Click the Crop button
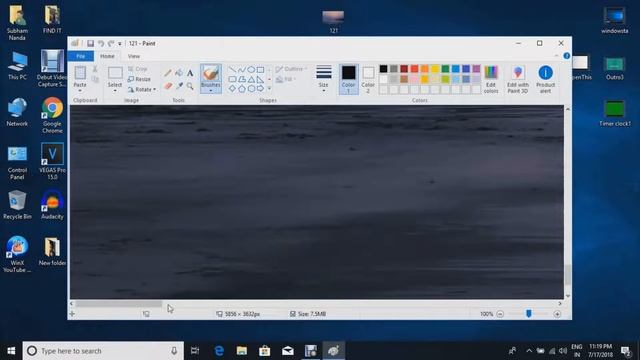The image size is (640, 360). coord(138,69)
